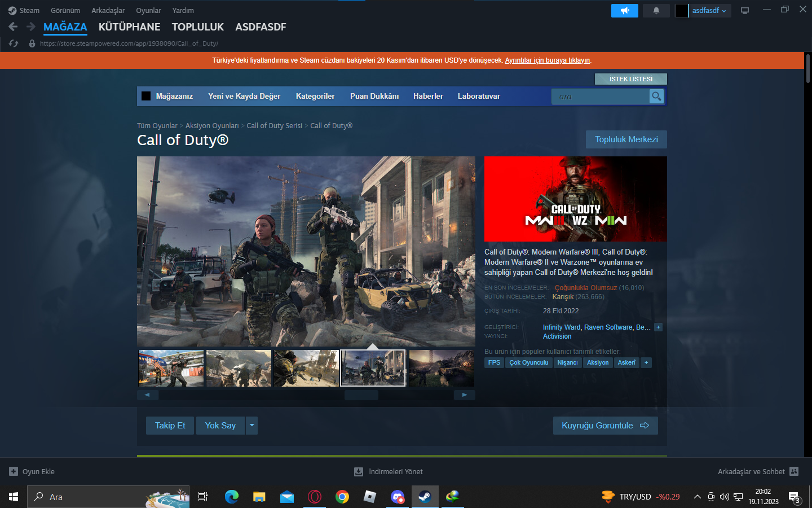Open the Mail app from taskbar
812x508 pixels.
coord(286,497)
